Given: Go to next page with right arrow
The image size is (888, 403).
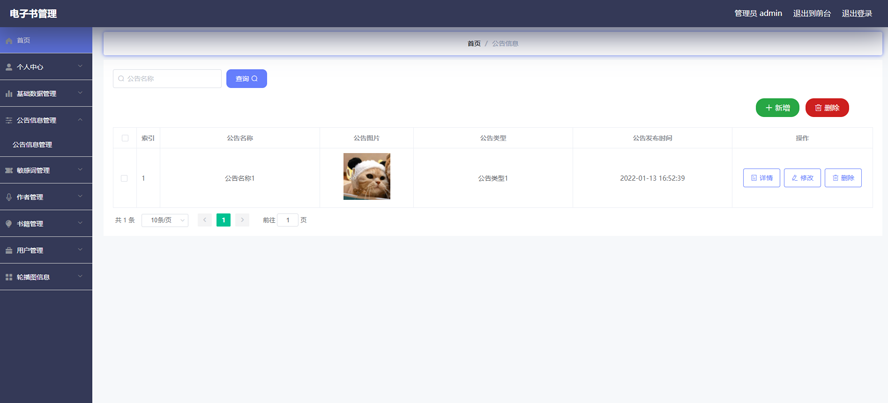Looking at the screenshot, I should tap(242, 220).
